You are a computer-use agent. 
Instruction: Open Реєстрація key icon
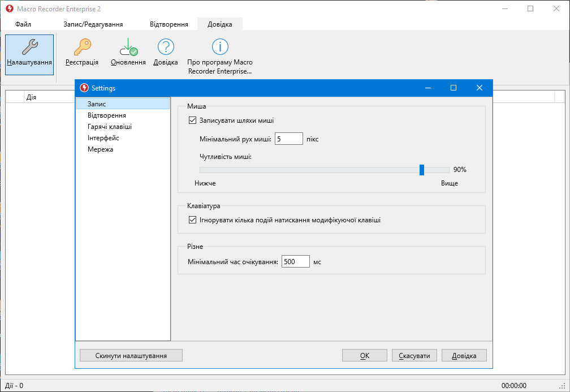[x=82, y=53]
